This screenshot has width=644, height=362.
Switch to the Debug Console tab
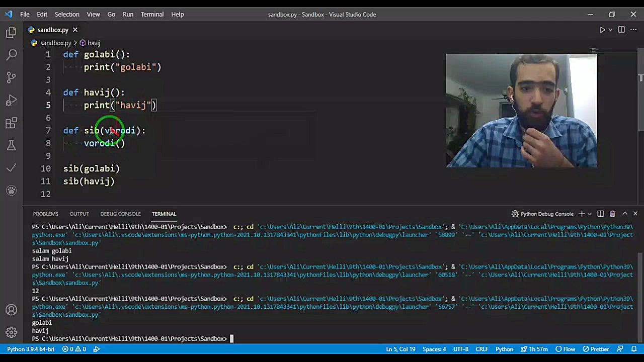[120, 214]
